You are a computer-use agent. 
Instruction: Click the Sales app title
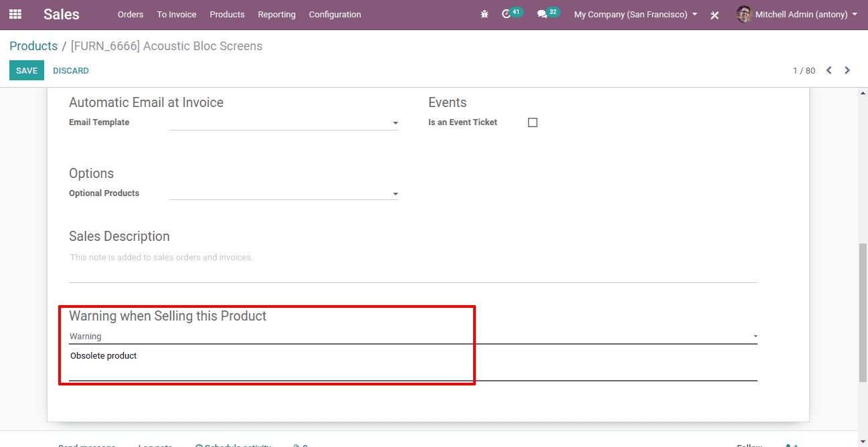62,14
